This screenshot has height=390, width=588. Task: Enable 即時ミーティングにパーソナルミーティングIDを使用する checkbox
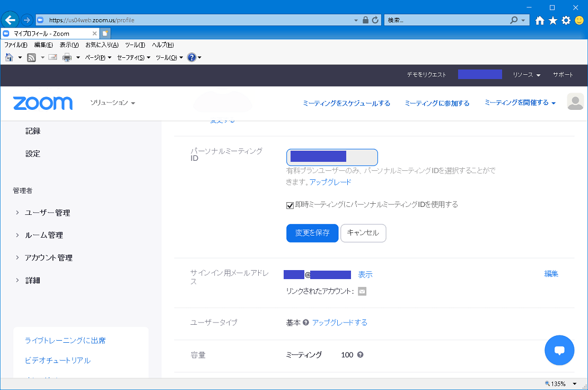pyautogui.click(x=290, y=204)
